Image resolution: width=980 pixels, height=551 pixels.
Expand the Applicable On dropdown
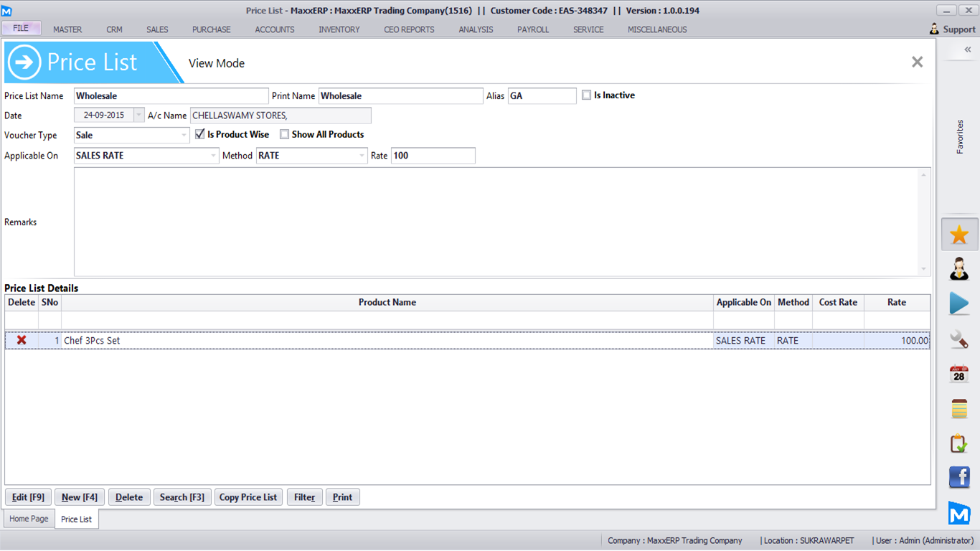tap(213, 156)
